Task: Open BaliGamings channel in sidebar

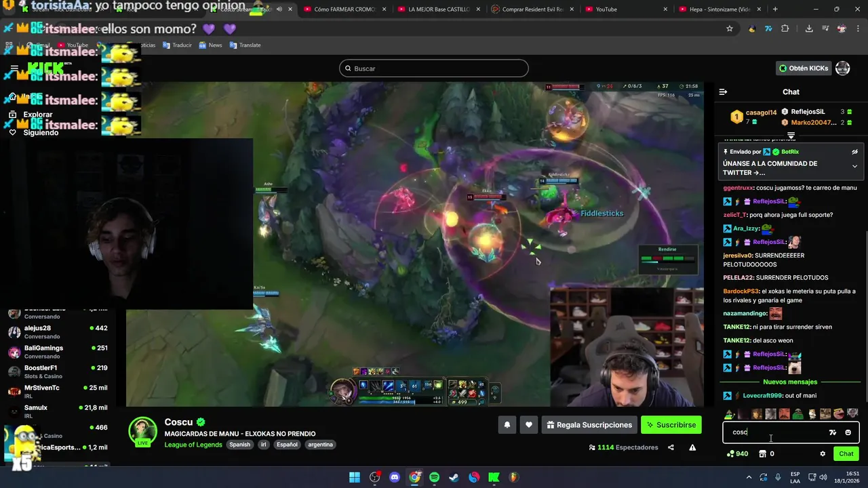Action: 58,352
